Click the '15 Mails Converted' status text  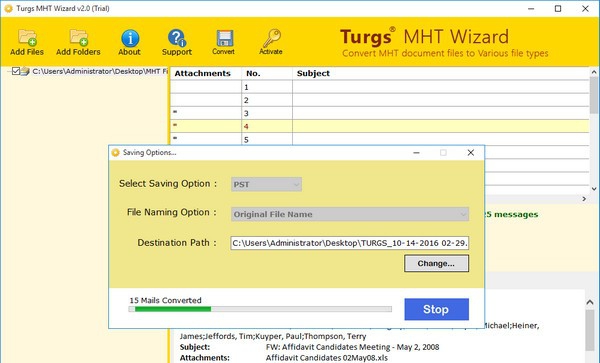coord(165,300)
